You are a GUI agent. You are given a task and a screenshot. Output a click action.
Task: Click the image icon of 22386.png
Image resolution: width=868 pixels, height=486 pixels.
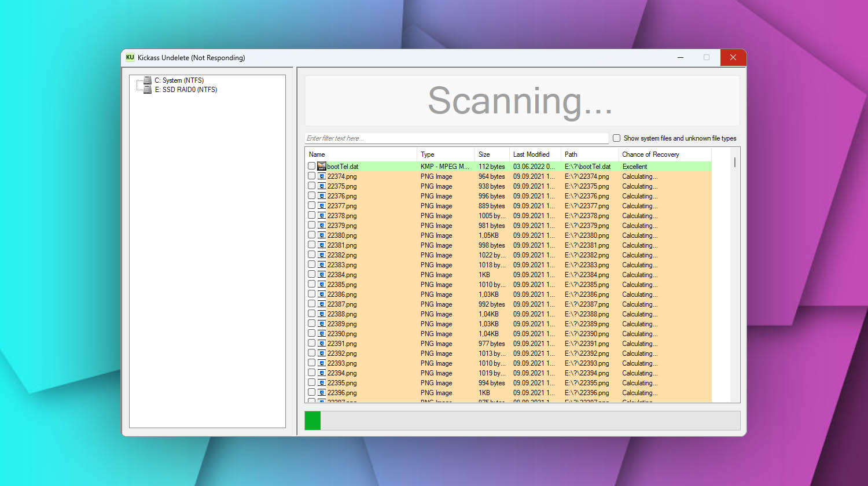(322, 294)
